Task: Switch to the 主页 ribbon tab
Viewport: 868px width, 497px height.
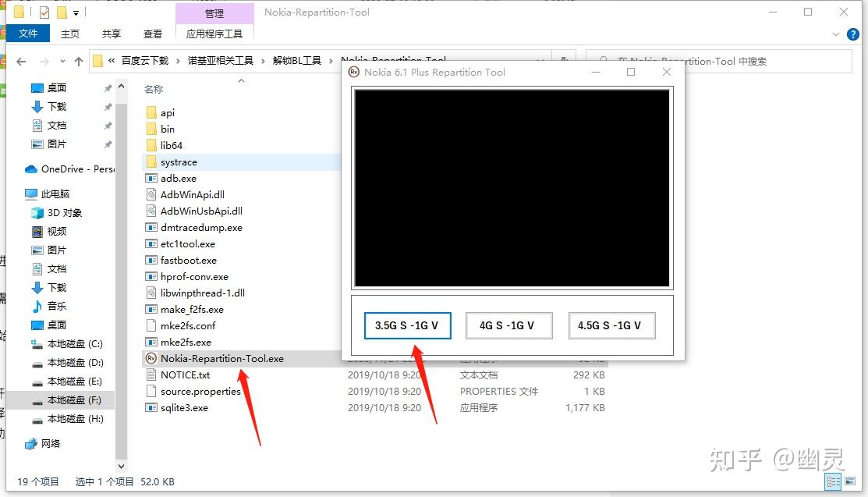Action: pyautogui.click(x=69, y=34)
